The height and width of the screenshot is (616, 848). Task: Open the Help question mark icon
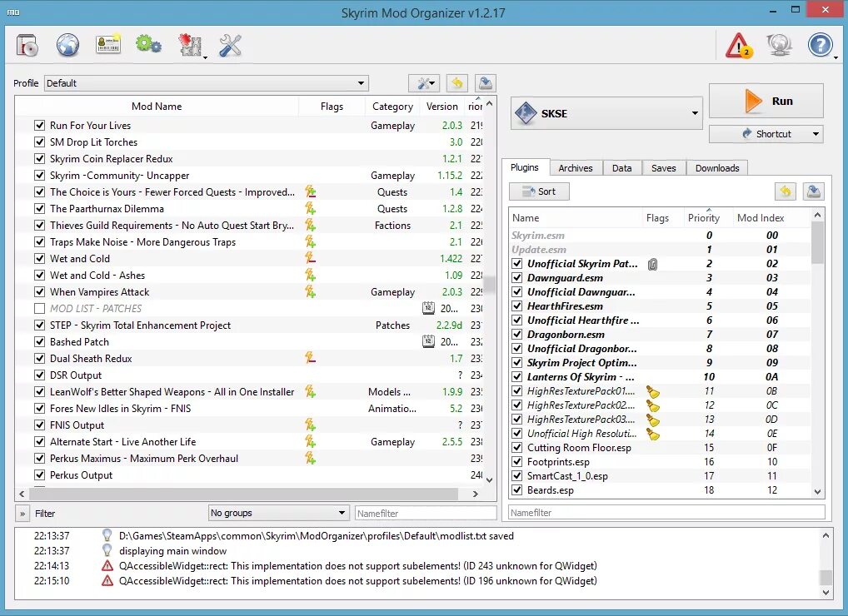[x=820, y=46]
